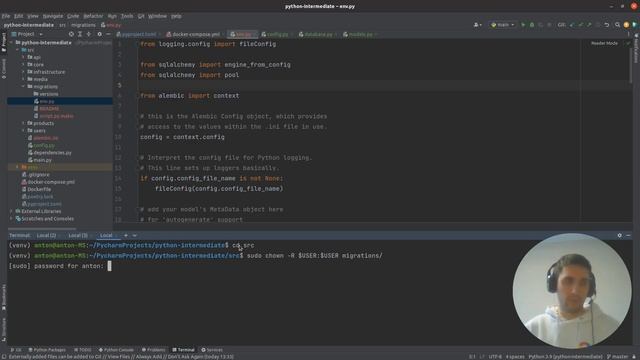Screen dimensions: 640x360
Task: Hide the terminal panel with minus icon
Action: point(628,236)
